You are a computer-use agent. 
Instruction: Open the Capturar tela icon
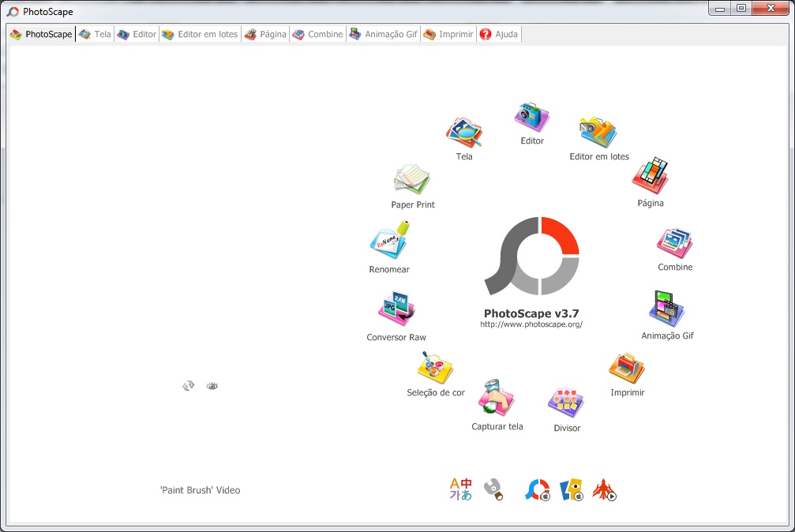[x=497, y=398]
